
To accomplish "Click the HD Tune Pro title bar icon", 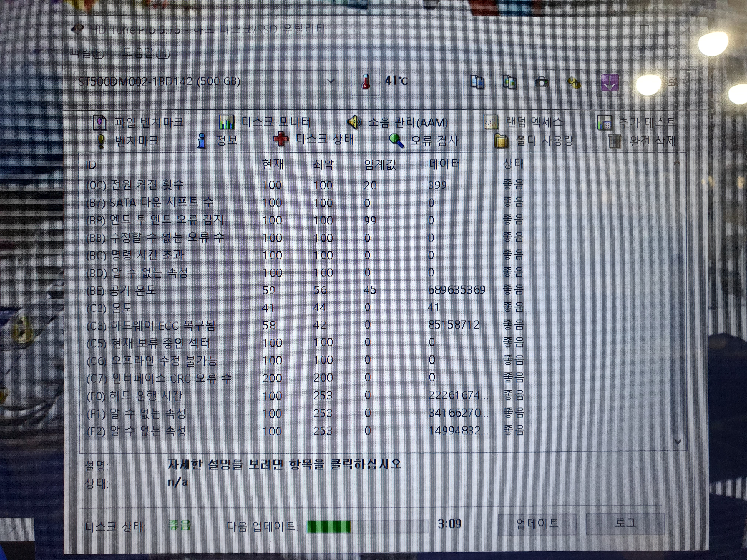I will [77, 29].
